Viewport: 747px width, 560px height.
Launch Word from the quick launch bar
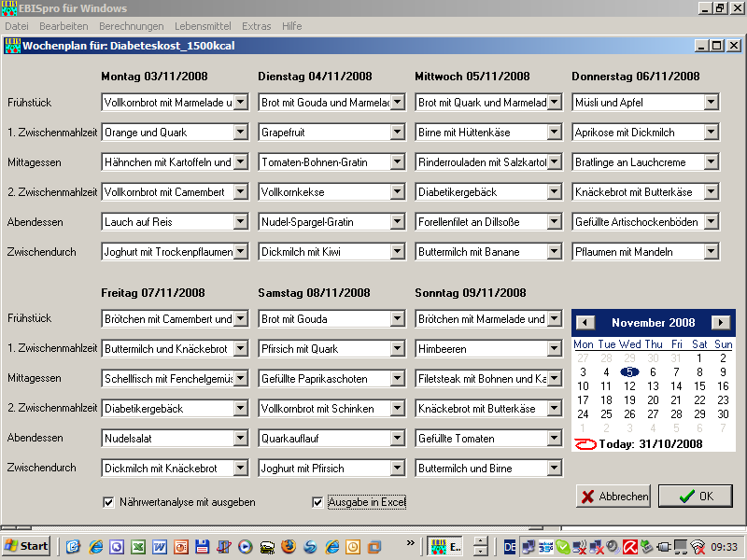(x=159, y=546)
